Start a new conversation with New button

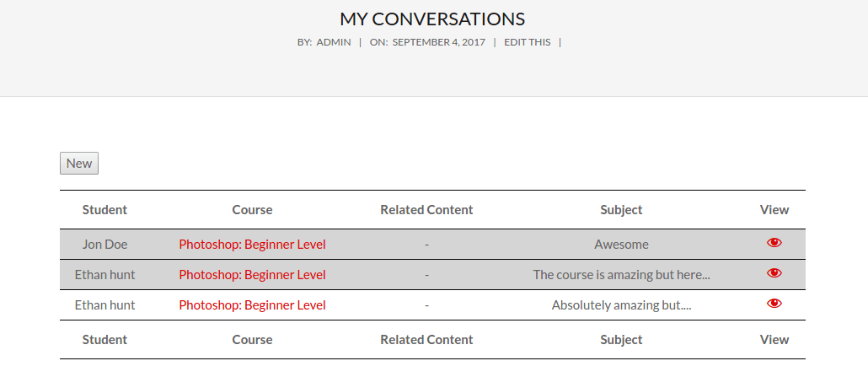click(x=79, y=164)
